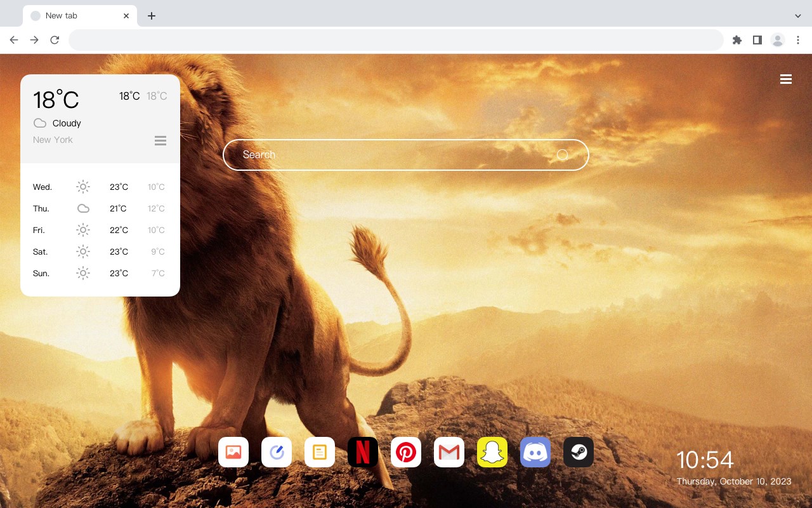Click the large 18°C current temperature
The width and height of the screenshot is (812, 508).
[56, 100]
